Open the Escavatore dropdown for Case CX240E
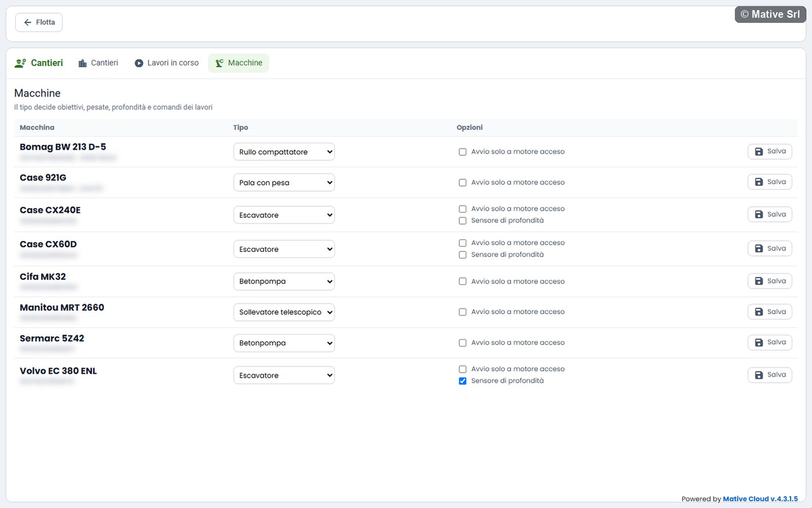This screenshot has height=508, width=812. (x=284, y=215)
